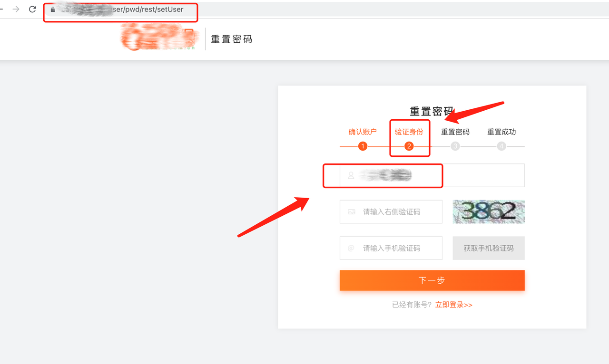
Task: Click the lock icon in the address bar
Action: (53, 10)
